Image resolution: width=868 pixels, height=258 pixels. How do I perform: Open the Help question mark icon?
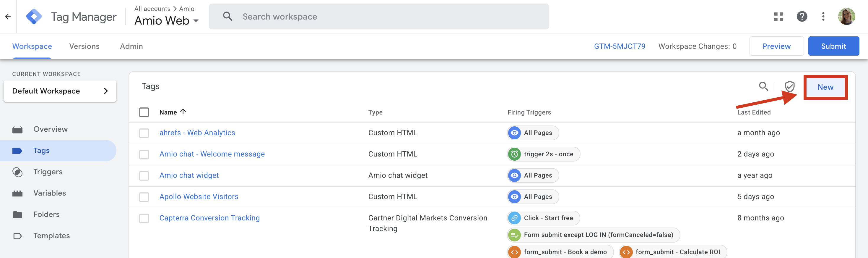(x=802, y=17)
